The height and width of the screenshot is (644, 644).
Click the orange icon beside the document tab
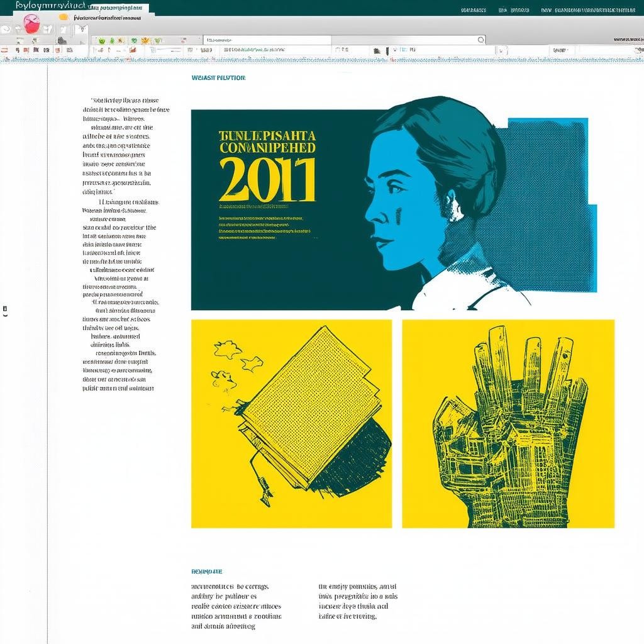tap(64, 17)
